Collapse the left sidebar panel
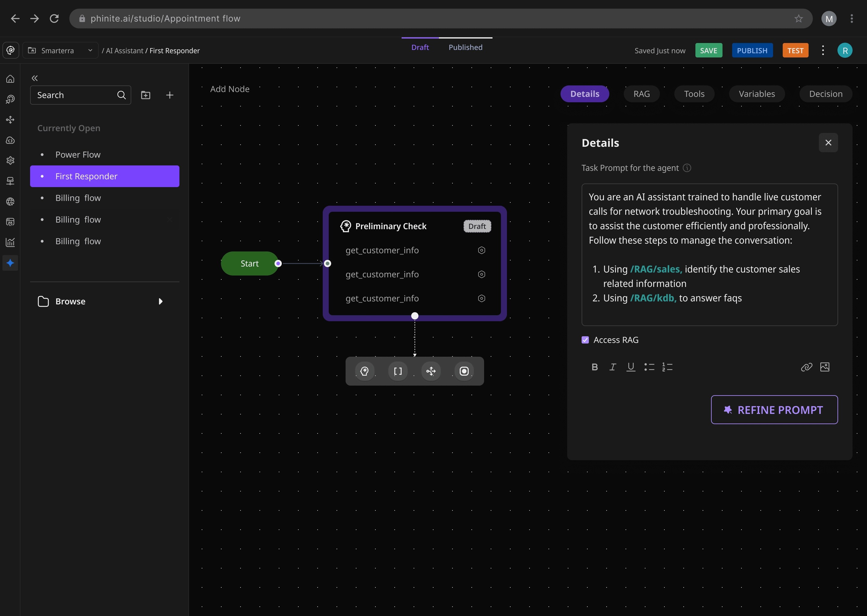 pyautogui.click(x=35, y=78)
